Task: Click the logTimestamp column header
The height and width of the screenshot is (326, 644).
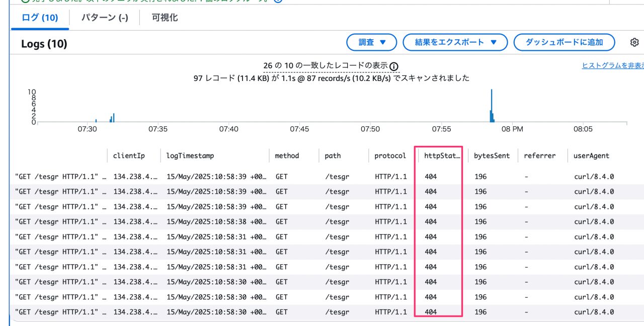Action: coord(190,156)
